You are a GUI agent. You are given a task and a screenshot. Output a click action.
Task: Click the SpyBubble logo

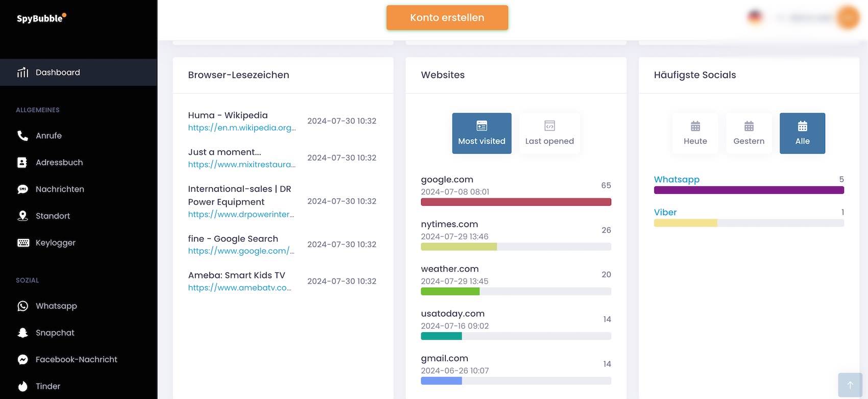[41, 18]
